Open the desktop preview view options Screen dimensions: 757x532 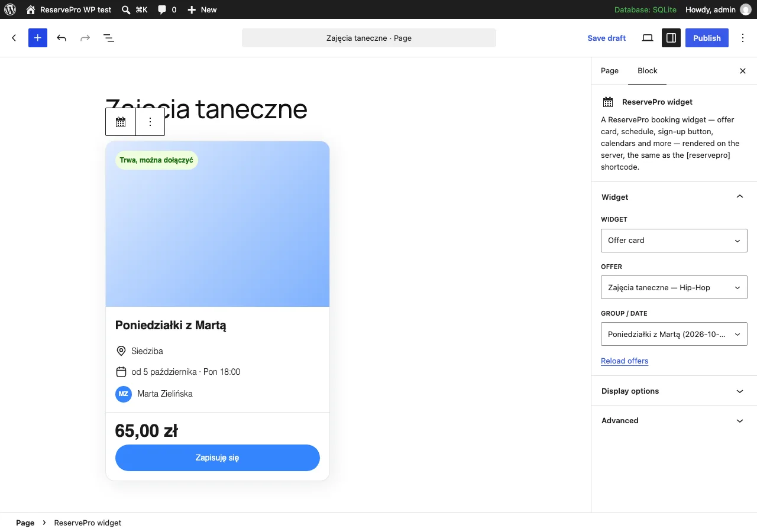pyautogui.click(x=648, y=38)
